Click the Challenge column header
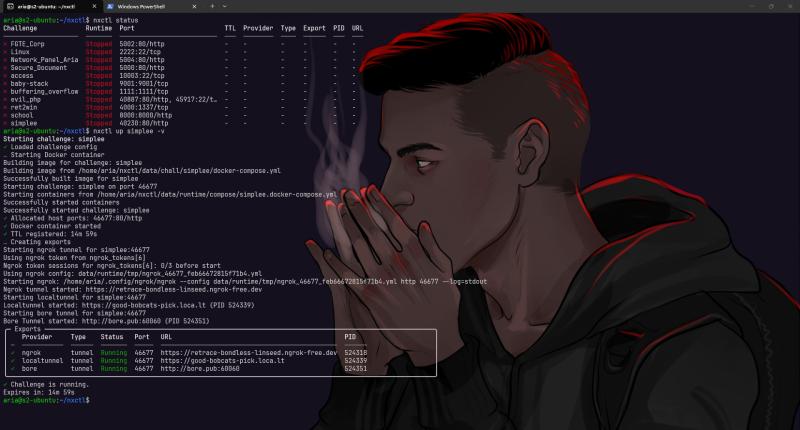The height and width of the screenshot is (430, 800). (x=20, y=28)
